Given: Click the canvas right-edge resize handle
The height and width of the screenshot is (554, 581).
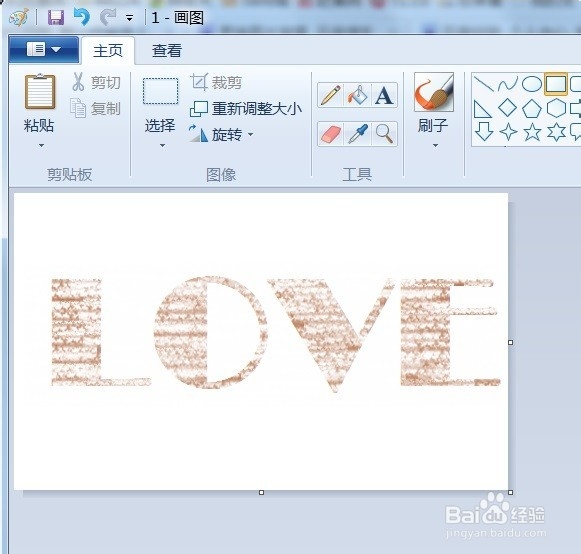Looking at the screenshot, I should tap(510, 342).
